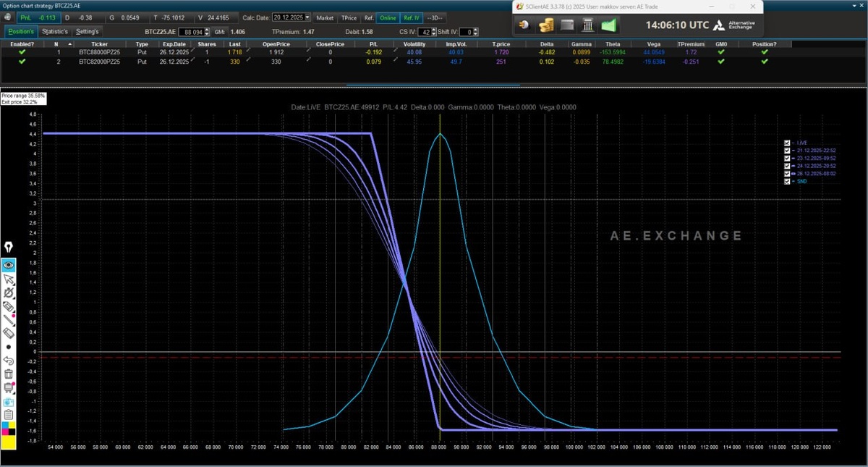This screenshot has height=467, width=868.
Task: Click the TPrice button
Action: 349,17
